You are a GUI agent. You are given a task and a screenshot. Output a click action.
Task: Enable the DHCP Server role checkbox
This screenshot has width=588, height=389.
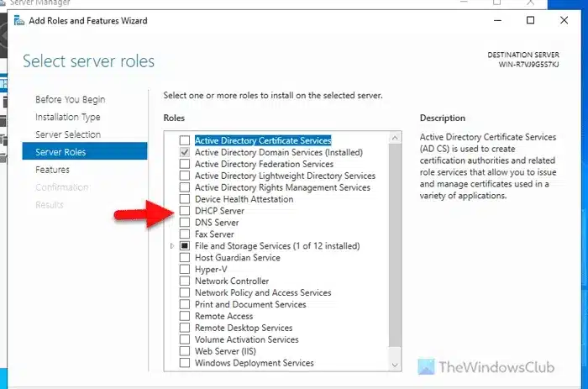point(185,211)
